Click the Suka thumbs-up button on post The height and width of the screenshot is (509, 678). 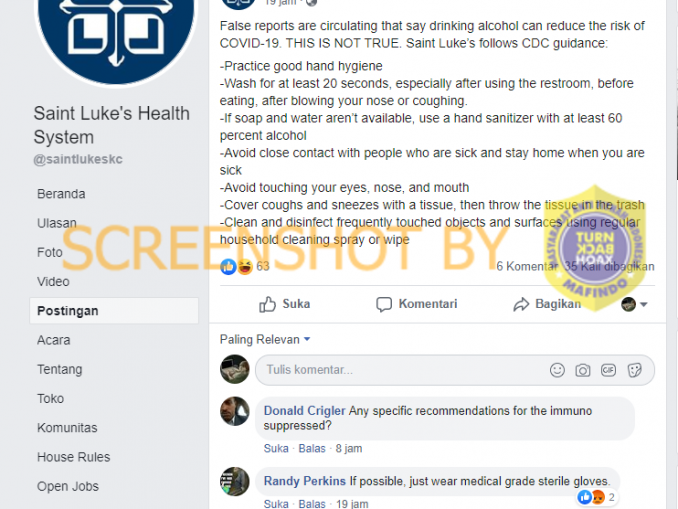(285, 304)
